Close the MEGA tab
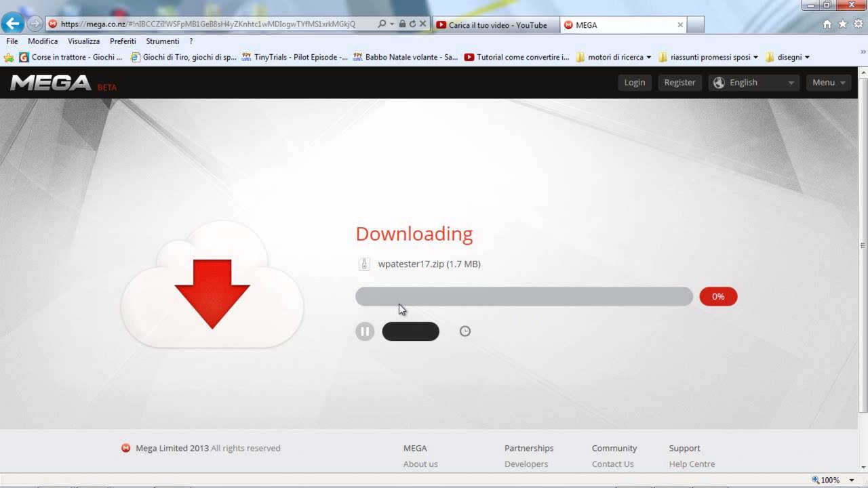Screen dimensions: 868x488 (x=680, y=25)
